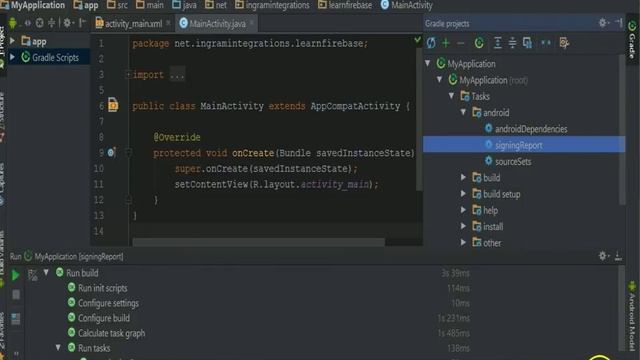
Task: Refresh all Gradle projects icon
Action: click(x=431, y=43)
